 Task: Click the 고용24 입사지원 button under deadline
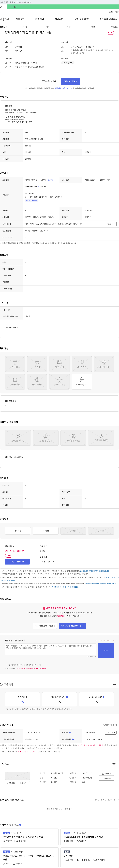17,562
